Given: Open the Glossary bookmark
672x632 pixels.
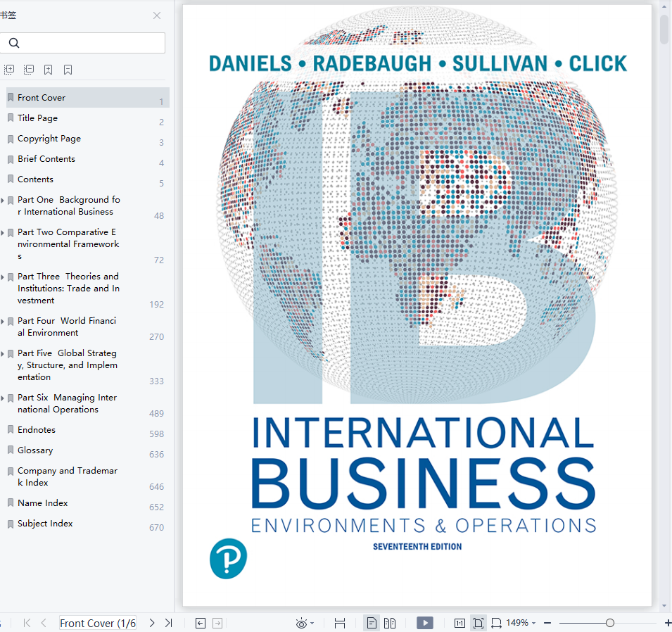Looking at the screenshot, I should (35, 450).
